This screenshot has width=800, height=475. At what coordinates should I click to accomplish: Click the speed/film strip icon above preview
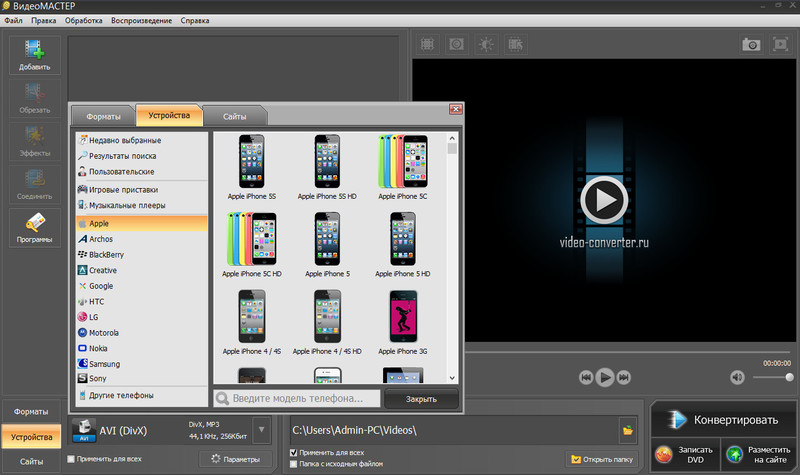pyautogui.click(x=515, y=44)
